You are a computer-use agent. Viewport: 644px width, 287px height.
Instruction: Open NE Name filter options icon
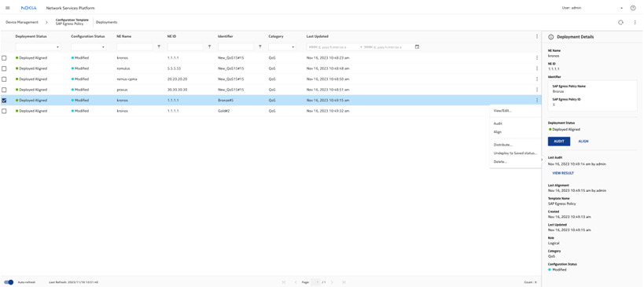(x=159, y=47)
